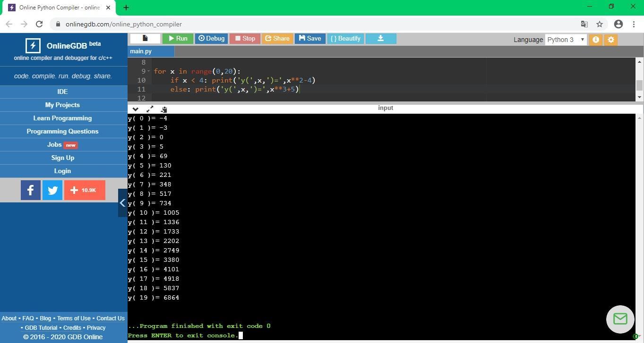Open the Language dropdown showing Python 3
The image size is (644, 343).
coord(566,40)
